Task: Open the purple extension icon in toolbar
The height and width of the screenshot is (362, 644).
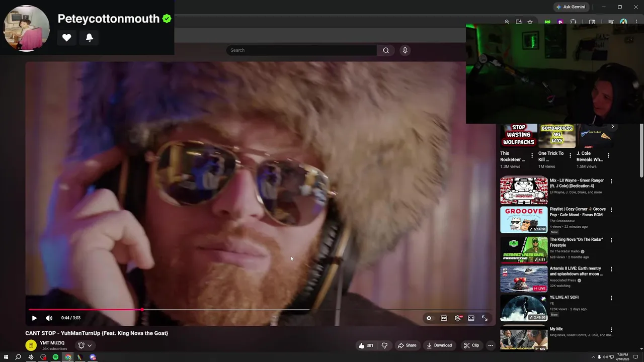Action: click(560, 22)
